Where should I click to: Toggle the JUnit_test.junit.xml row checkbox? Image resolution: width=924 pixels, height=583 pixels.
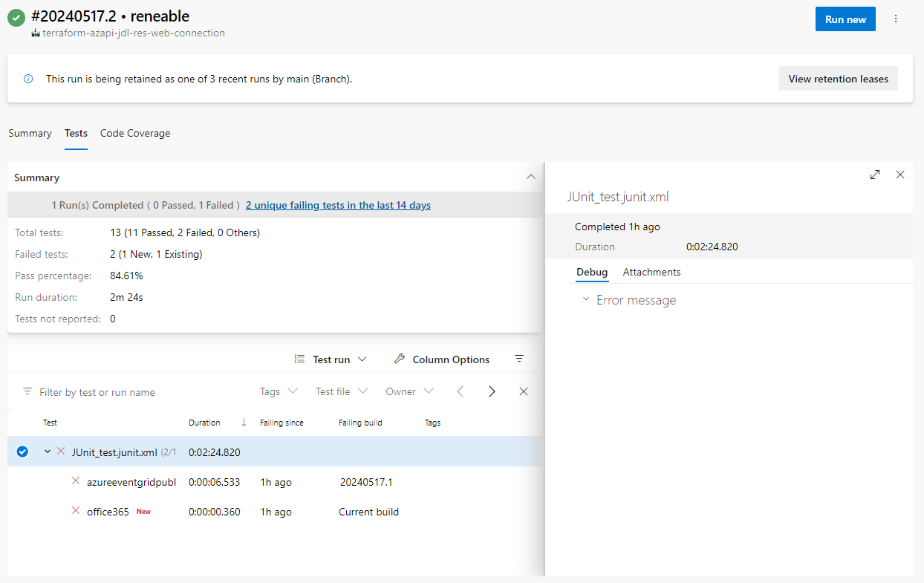click(22, 452)
